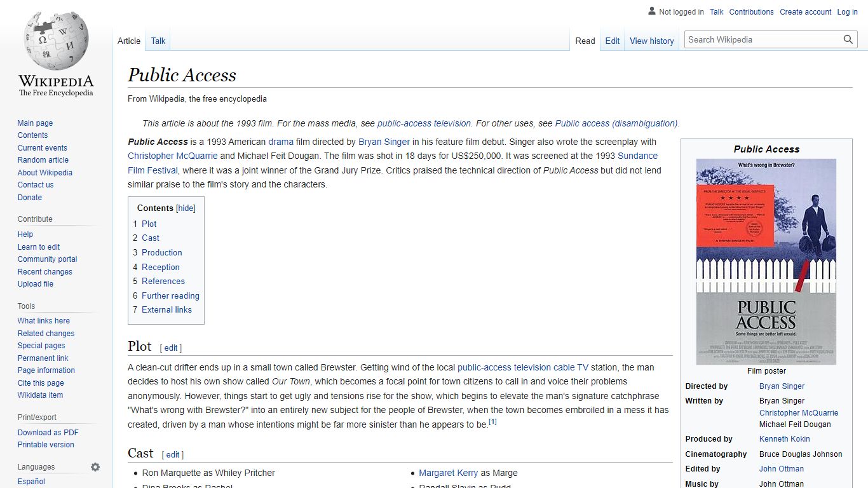Jump to Cast in contents
The image size is (868, 488).
click(x=150, y=238)
